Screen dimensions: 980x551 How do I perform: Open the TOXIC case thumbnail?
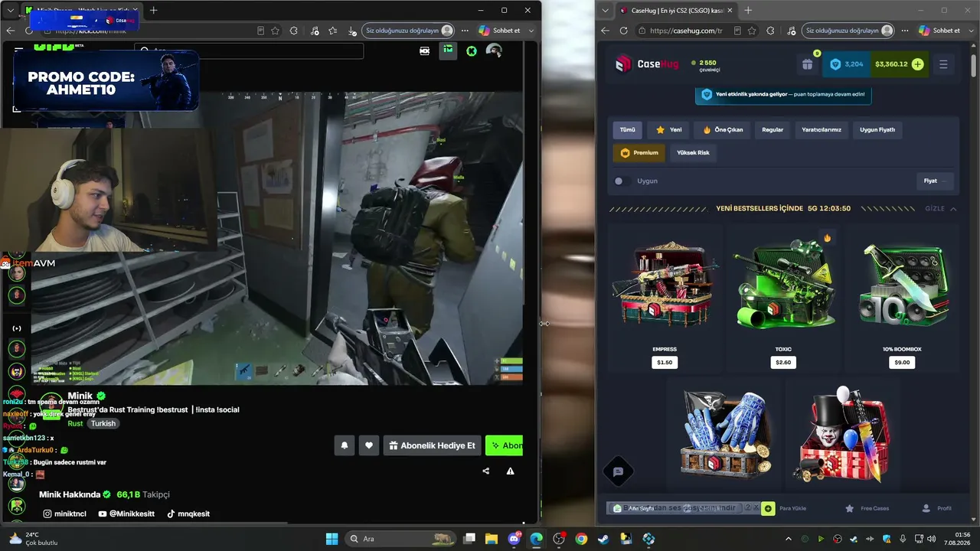[x=783, y=285]
